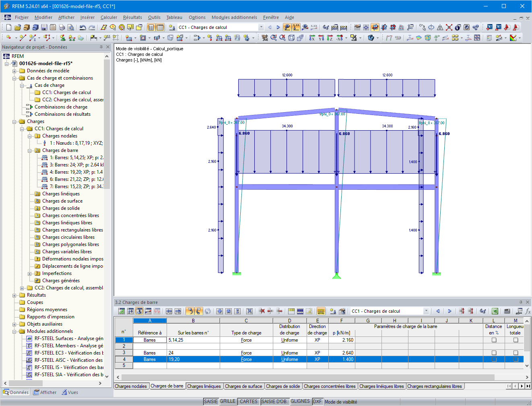The image size is (532, 406).
Task: Open the Modules additionnels menu
Action: pos(234,17)
